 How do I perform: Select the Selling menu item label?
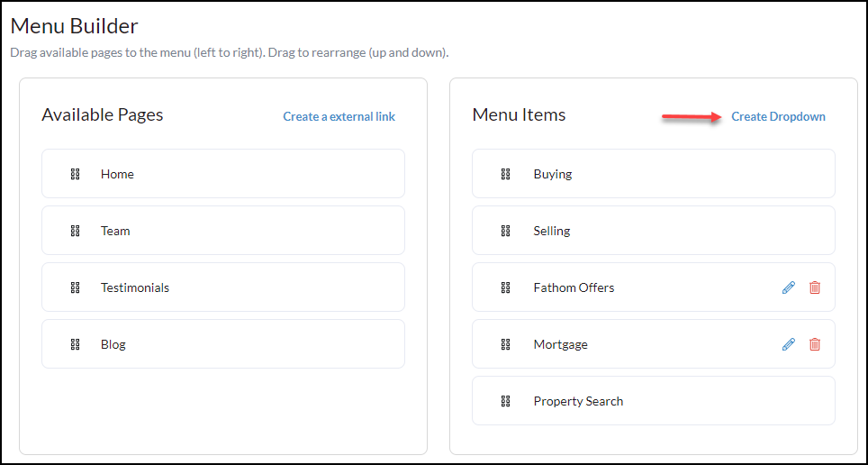[x=551, y=231]
